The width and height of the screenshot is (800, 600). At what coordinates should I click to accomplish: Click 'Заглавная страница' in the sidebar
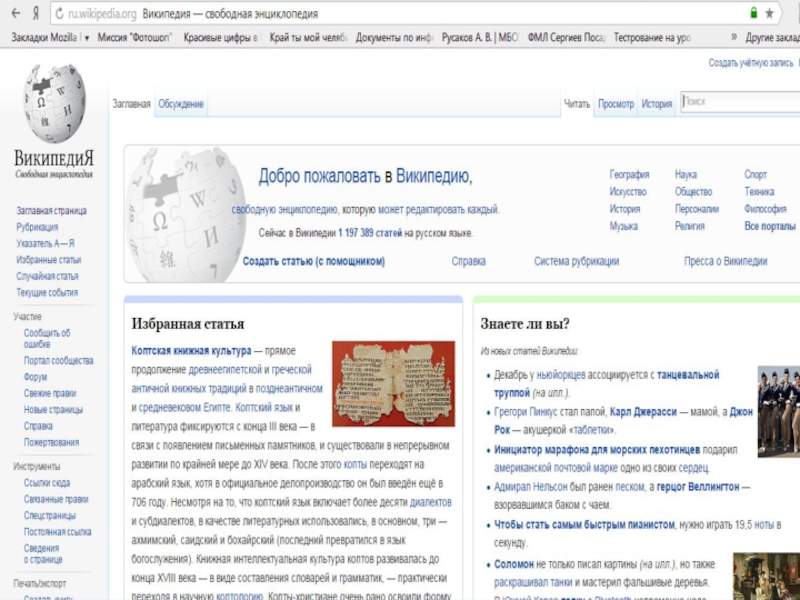pos(51,211)
